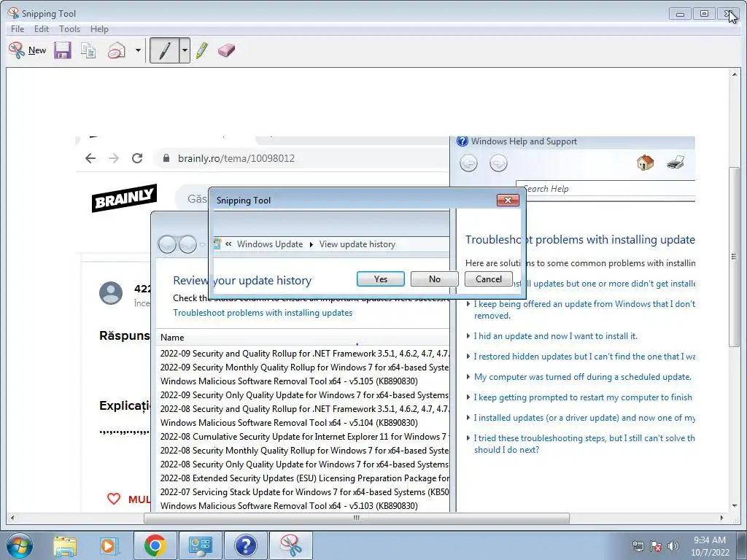This screenshot has width=747, height=560.
Task: Click the taskbar clock showing 9:34 AM
Action: (710, 546)
